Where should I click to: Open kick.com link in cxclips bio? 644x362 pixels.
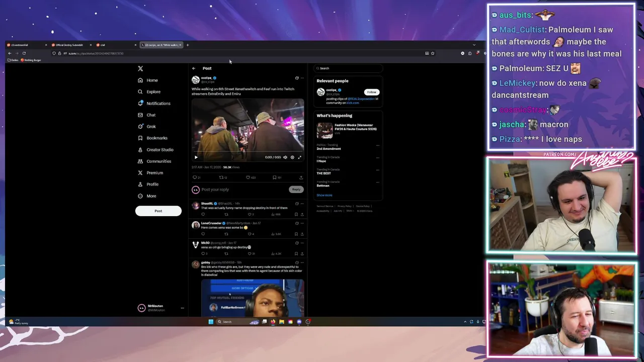[x=353, y=103]
